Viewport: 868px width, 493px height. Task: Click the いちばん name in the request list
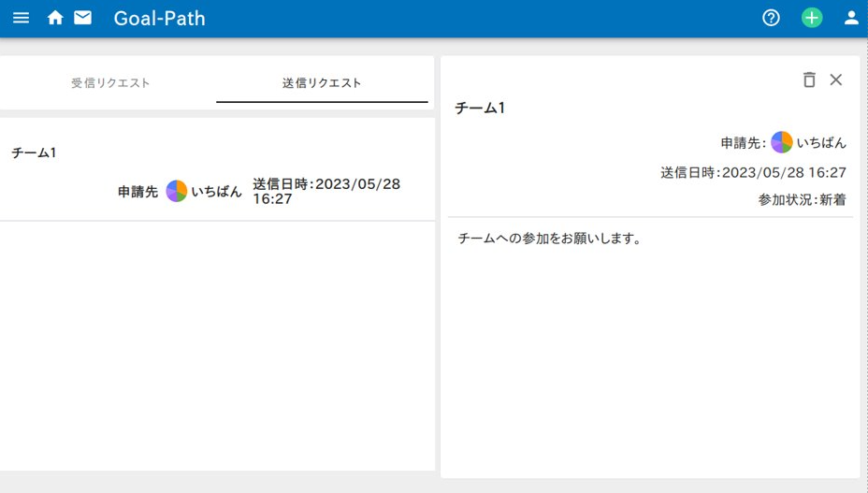point(216,192)
